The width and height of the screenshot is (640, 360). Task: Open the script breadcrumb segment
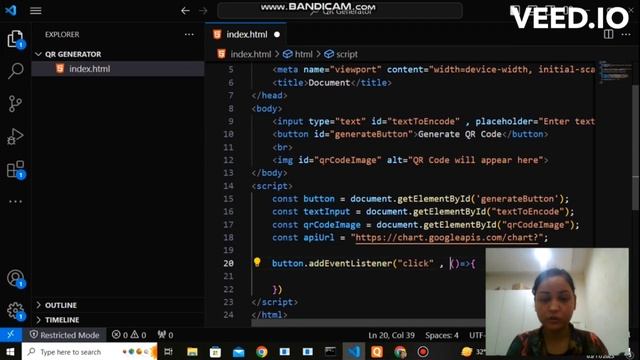coord(341,54)
